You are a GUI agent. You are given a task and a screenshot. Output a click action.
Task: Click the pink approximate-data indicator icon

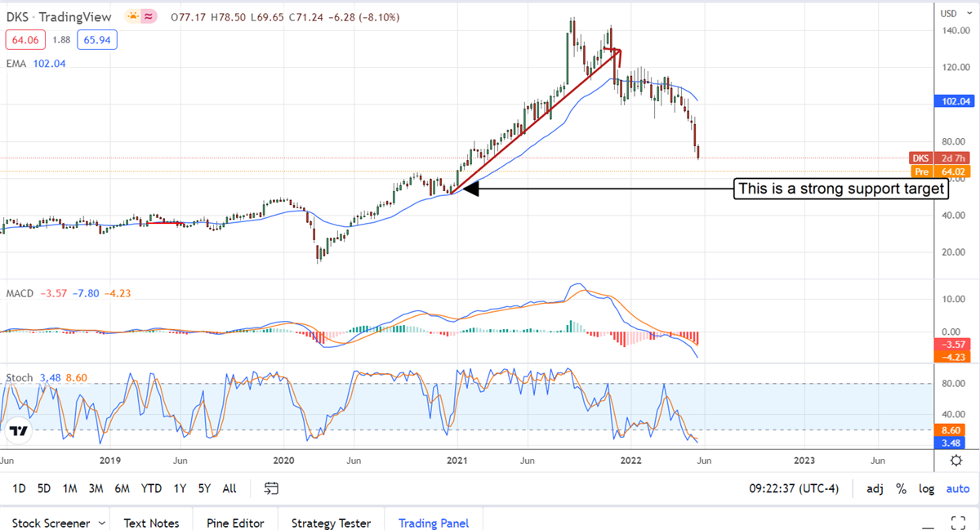[149, 16]
